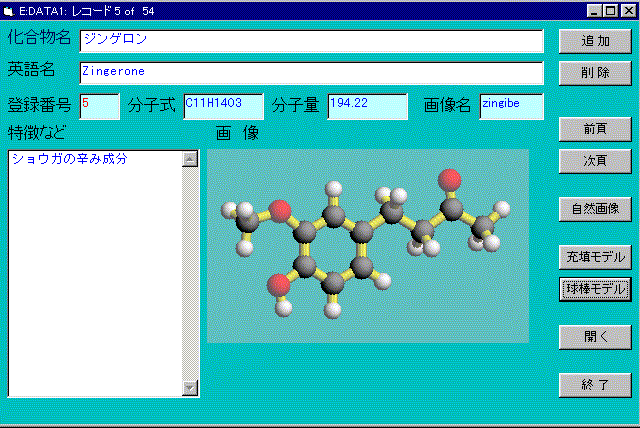Image resolution: width=640 pixels, height=428 pixels.
Task: Click the 英語名 field containing Zingerone
Action: (311, 73)
